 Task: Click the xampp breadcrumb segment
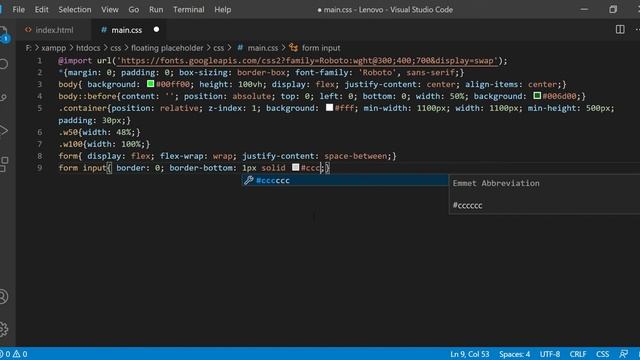[53, 48]
